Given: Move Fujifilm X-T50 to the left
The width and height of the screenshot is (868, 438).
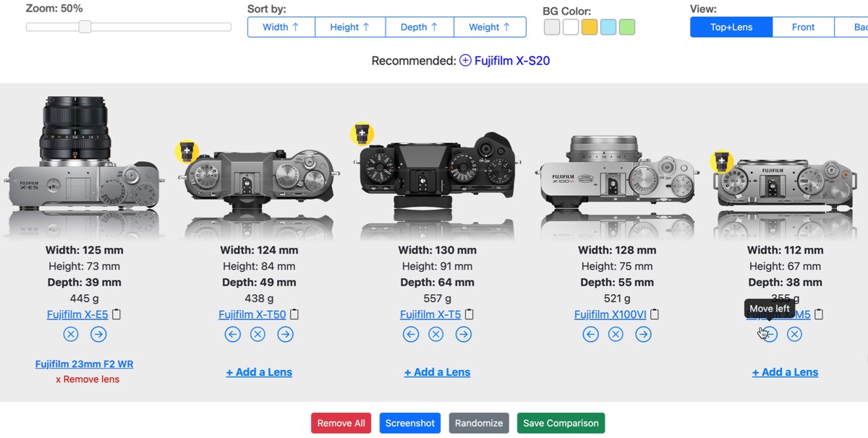Looking at the screenshot, I should click(x=232, y=334).
